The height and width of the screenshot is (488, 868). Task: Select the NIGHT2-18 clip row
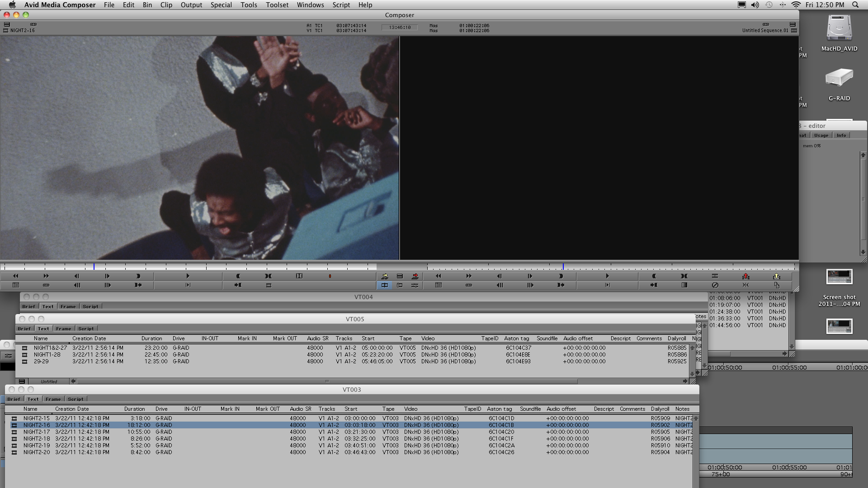click(x=37, y=439)
